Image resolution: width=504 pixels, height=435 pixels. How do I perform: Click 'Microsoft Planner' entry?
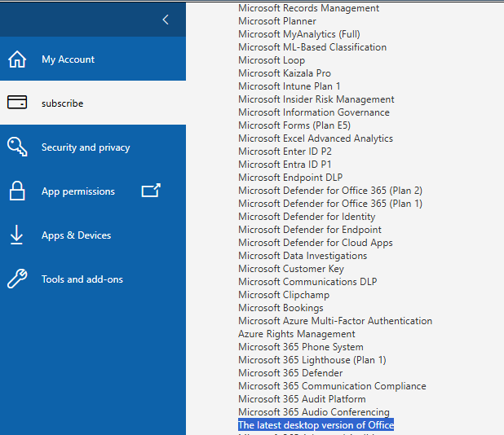[277, 21]
